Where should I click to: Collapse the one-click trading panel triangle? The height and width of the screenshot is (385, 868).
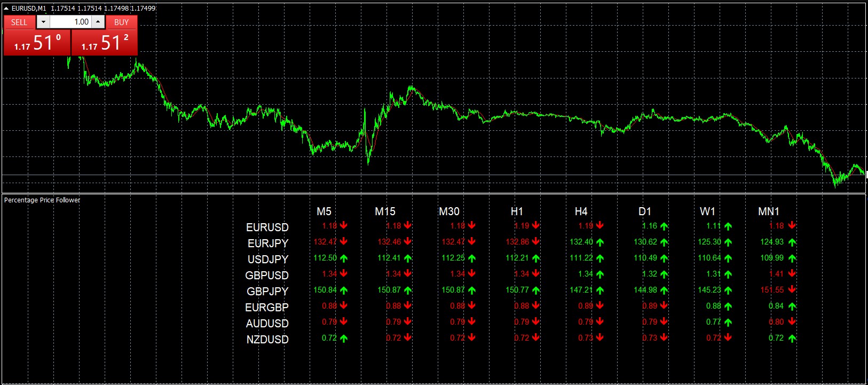point(6,8)
